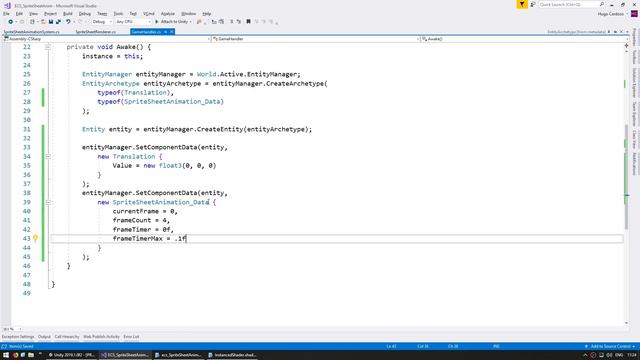Switch to SpriteSheetAnimationSystem.cs tab
The image size is (640, 360).
click(32, 32)
